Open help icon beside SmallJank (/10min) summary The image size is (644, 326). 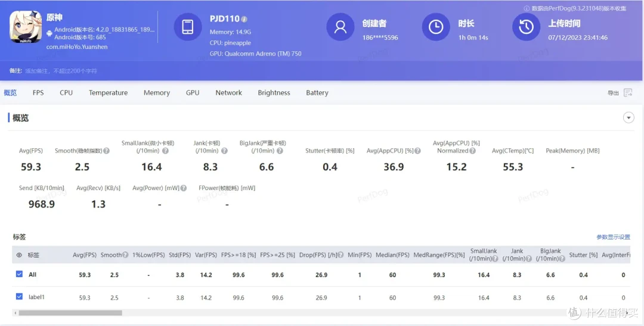click(165, 151)
